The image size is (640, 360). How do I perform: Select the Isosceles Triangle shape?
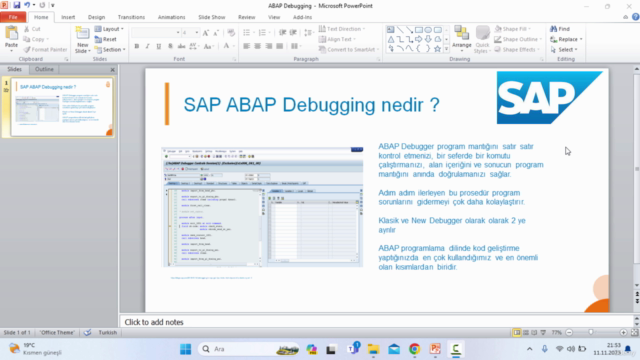391,39
